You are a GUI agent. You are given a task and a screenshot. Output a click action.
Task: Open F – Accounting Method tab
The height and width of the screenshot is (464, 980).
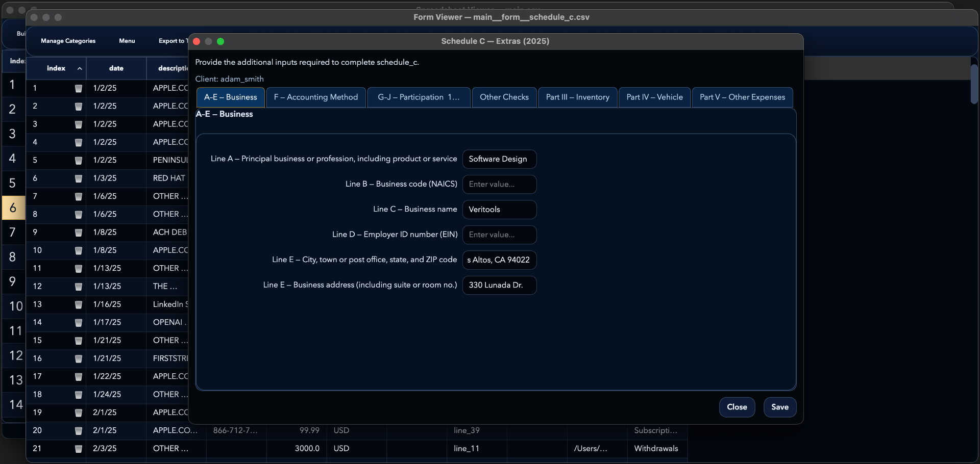pyautogui.click(x=316, y=97)
